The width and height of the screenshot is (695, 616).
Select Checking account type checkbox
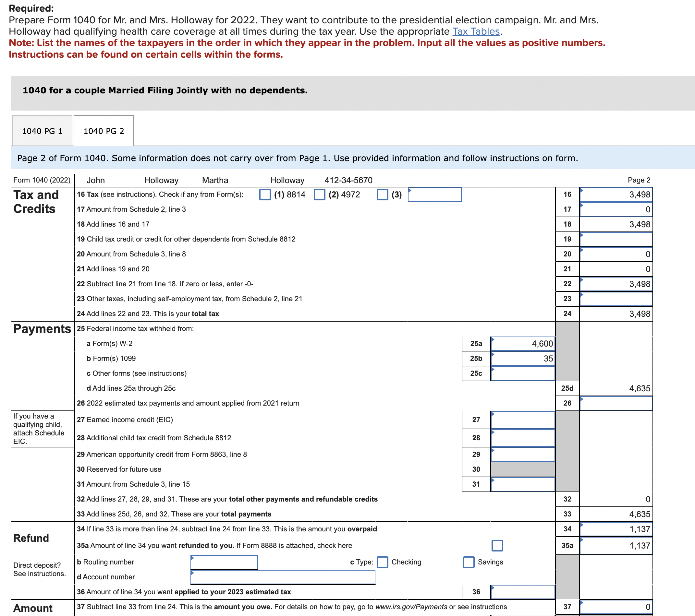tap(383, 562)
